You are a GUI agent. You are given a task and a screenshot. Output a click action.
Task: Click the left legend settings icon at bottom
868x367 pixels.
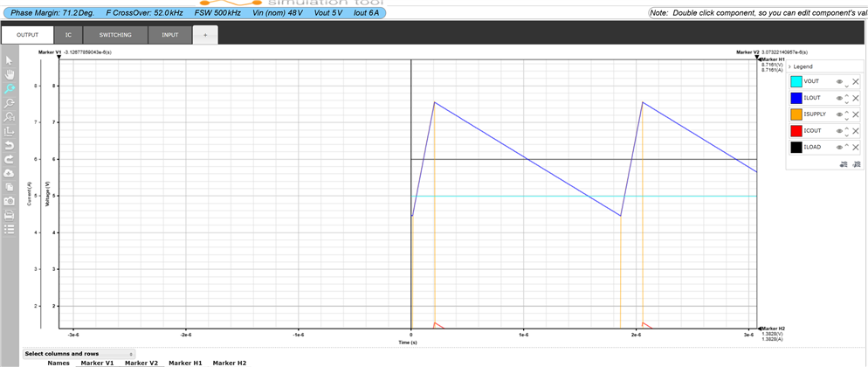click(844, 164)
